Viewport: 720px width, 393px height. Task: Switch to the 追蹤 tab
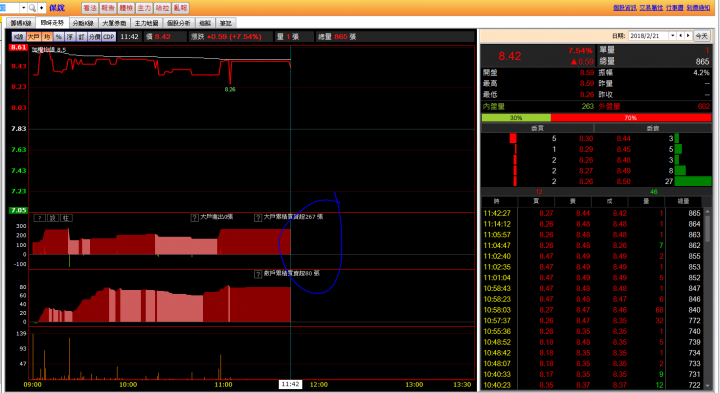click(205, 23)
